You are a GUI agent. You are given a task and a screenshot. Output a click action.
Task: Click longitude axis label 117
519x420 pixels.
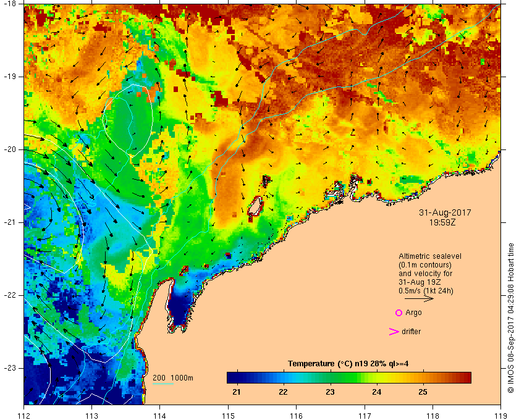365,416
